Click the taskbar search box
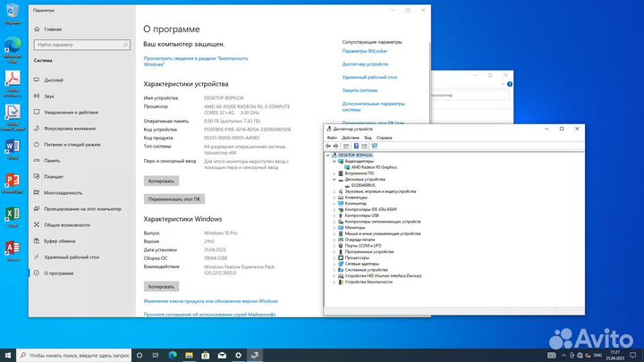 74,356
